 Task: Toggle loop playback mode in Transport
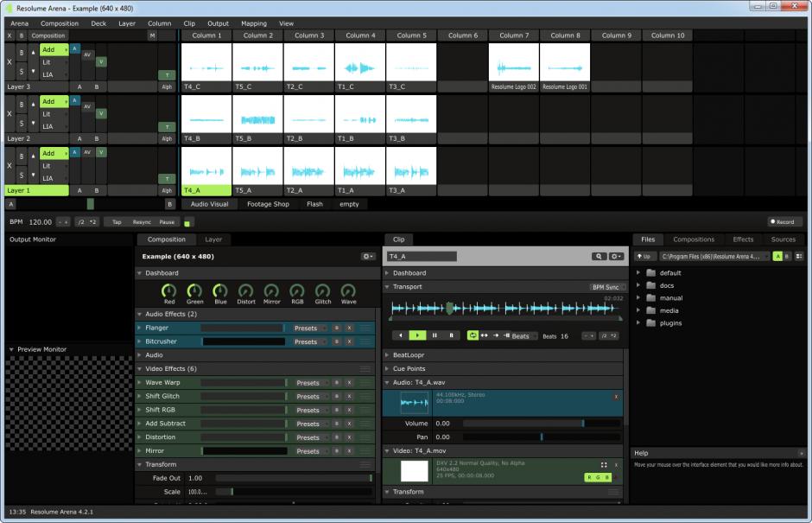(473, 335)
